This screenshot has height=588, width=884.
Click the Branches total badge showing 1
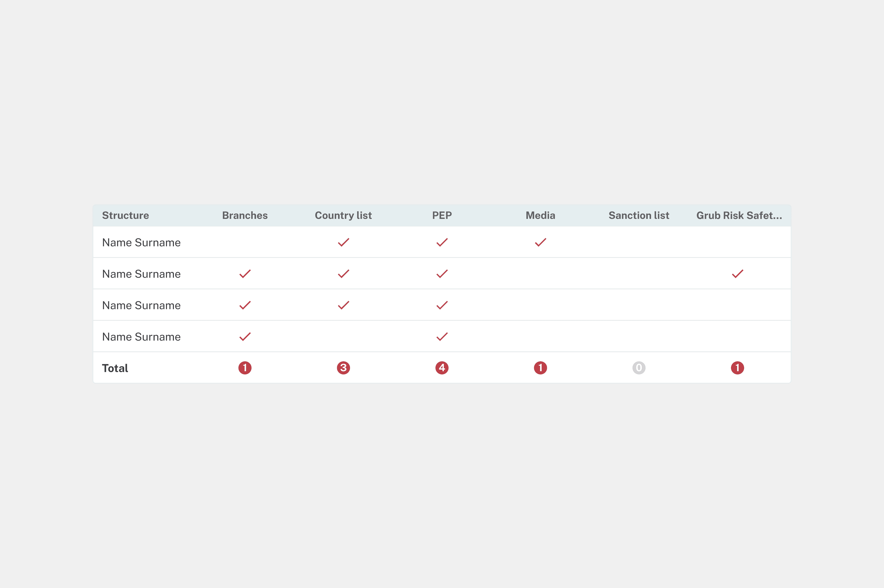[245, 368]
